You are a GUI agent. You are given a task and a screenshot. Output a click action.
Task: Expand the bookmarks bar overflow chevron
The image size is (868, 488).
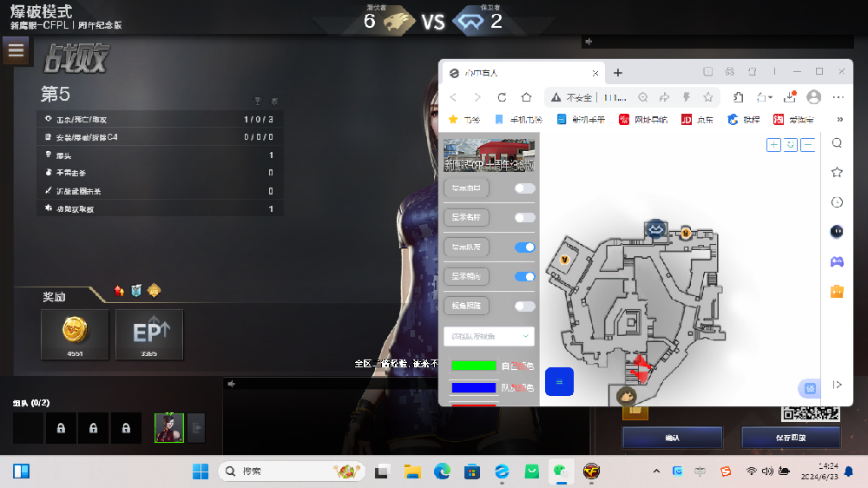839,120
